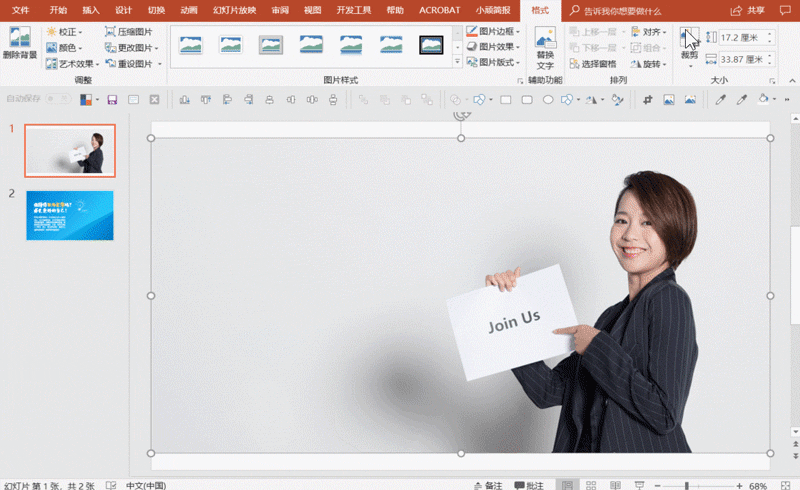This screenshot has width=800, height=490.
Task: Apply the black-framed picture style in the gallery
Action: click(431, 45)
